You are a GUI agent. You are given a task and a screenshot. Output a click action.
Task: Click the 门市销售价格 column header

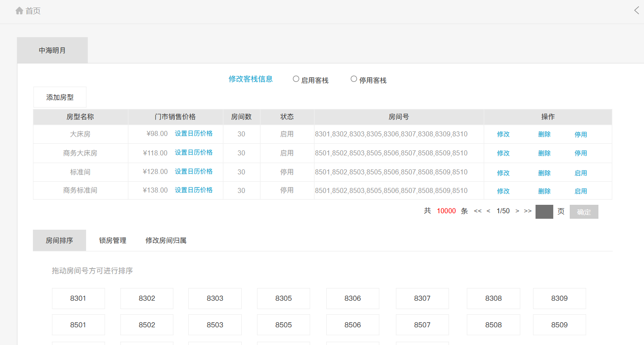tap(176, 117)
